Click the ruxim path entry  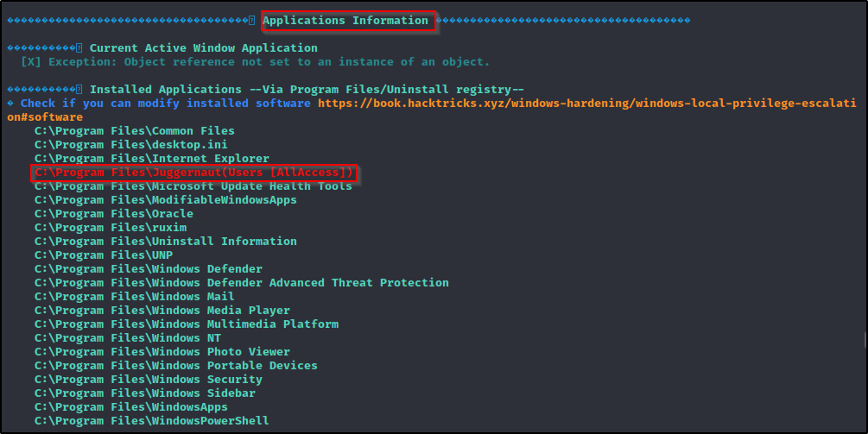110,228
